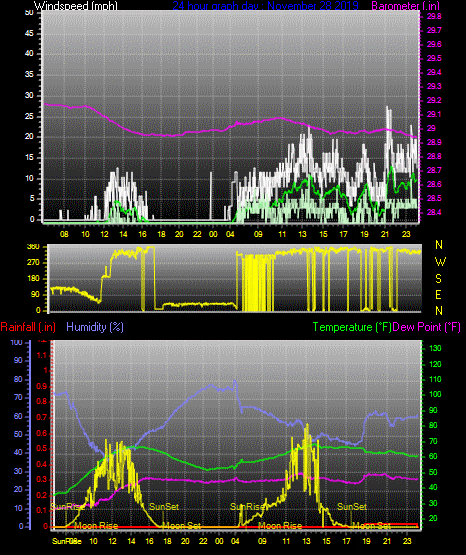Select the 29.8 barometer axis value
The height and width of the screenshot is (555, 466).
[x=434, y=16]
